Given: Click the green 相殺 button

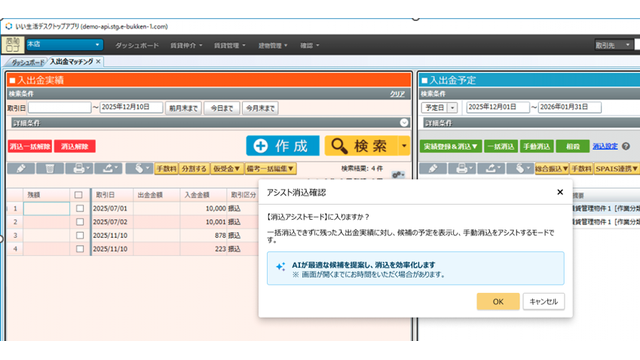Looking at the screenshot, I should coord(573,146).
